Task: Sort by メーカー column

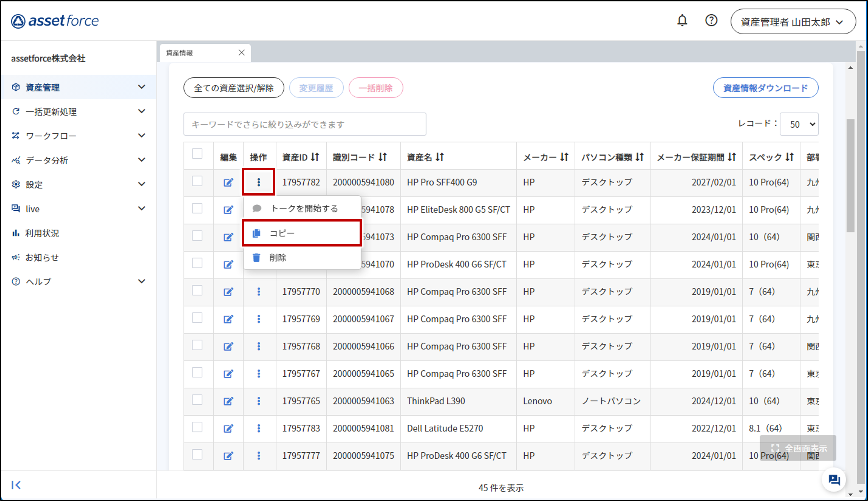Action: (564, 157)
